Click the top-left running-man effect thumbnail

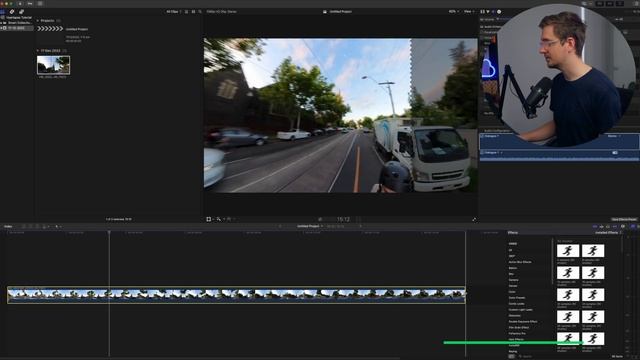(568, 251)
